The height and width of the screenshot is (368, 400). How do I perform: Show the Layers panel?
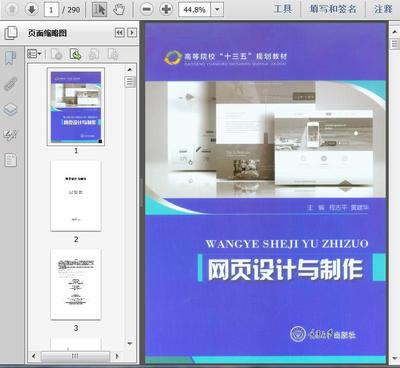[x=10, y=109]
